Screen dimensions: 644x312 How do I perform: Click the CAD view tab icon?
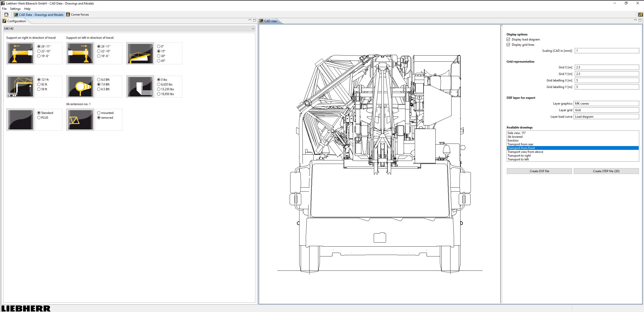(262, 21)
